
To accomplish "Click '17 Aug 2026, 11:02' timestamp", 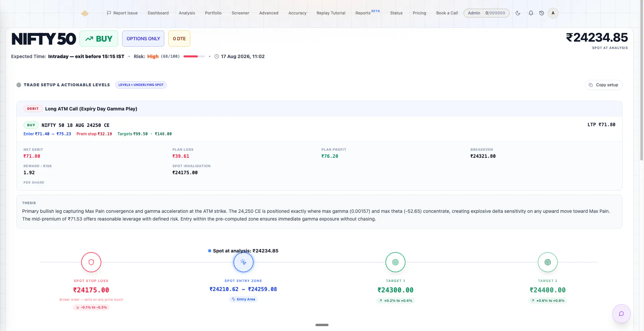I will [x=243, y=56].
